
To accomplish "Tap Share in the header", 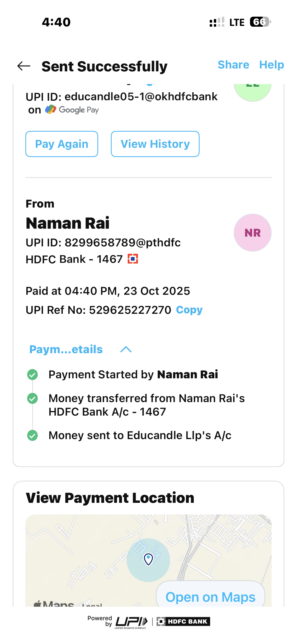I will coord(233,65).
